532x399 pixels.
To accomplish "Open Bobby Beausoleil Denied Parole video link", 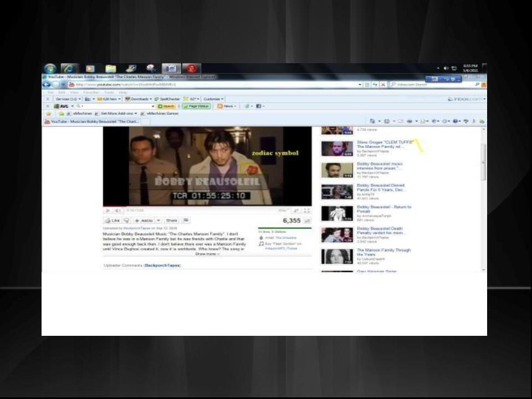I will point(380,188).
